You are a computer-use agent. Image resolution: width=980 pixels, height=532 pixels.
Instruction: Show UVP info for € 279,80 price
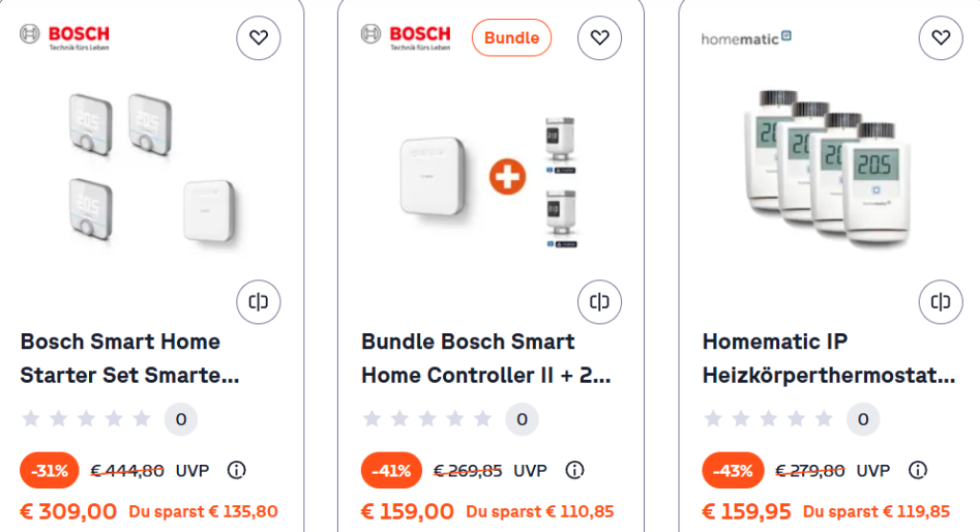[918, 470]
